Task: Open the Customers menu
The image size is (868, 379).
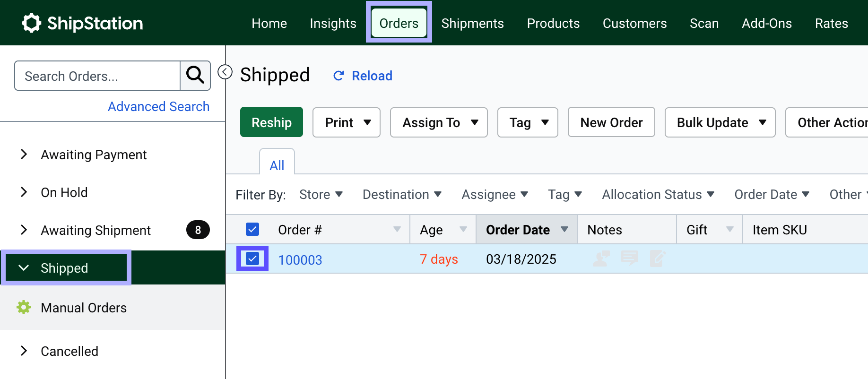Action: [x=634, y=23]
